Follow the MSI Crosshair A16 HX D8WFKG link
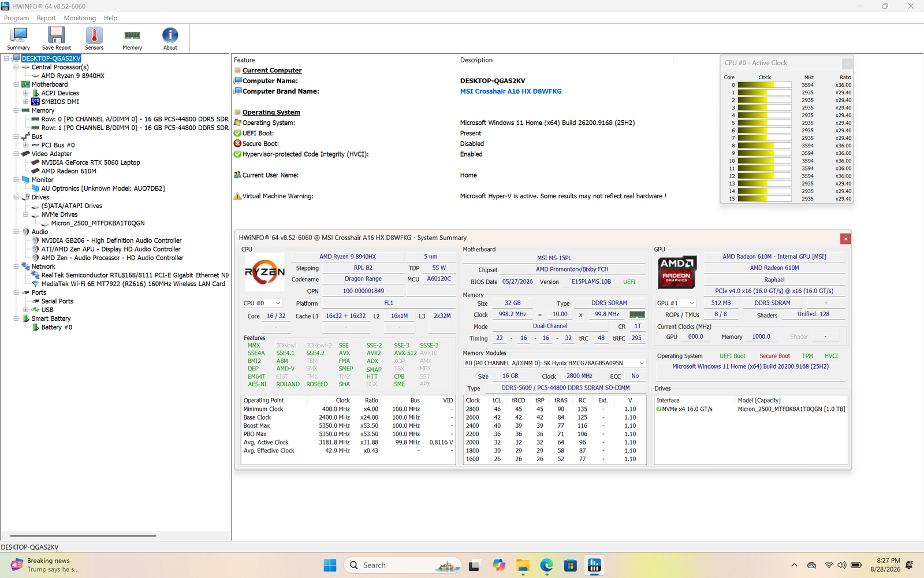The height and width of the screenshot is (578, 924). tap(511, 91)
